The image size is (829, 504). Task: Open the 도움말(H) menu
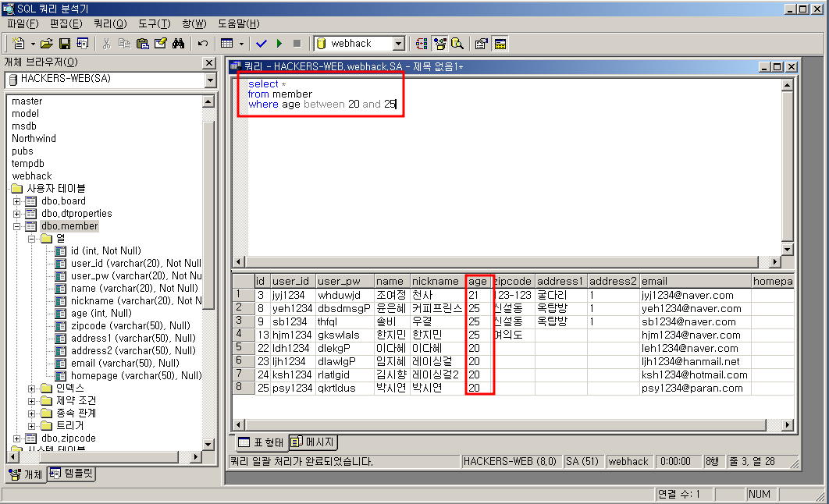[x=238, y=23]
